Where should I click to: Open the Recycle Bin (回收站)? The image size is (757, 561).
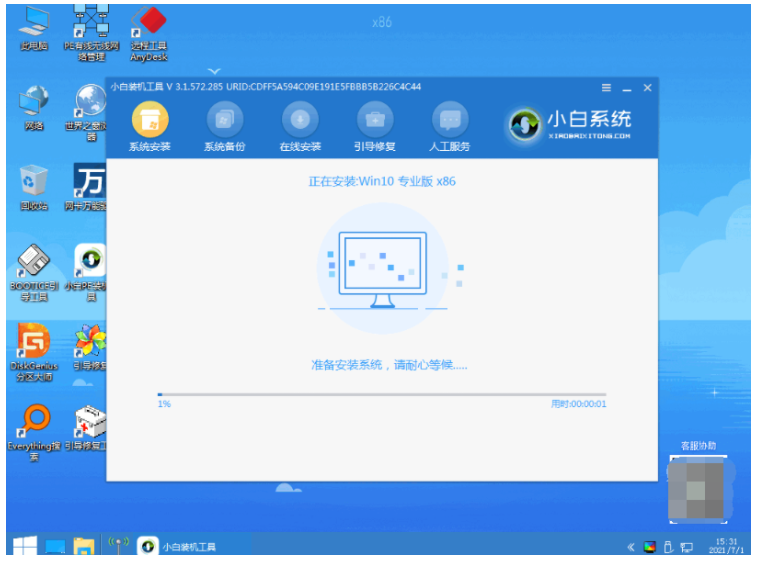pyautogui.click(x=33, y=184)
